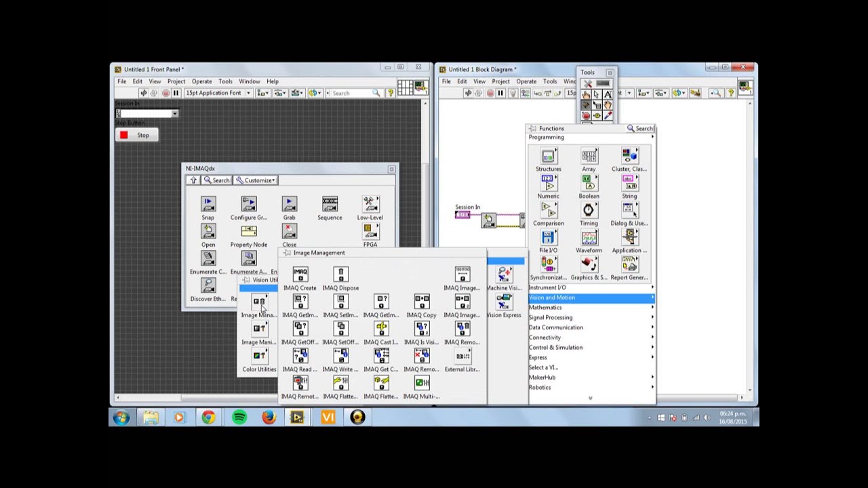Image resolution: width=868 pixels, height=488 pixels.
Task: Open the Front Panel Window menu
Action: tap(249, 81)
